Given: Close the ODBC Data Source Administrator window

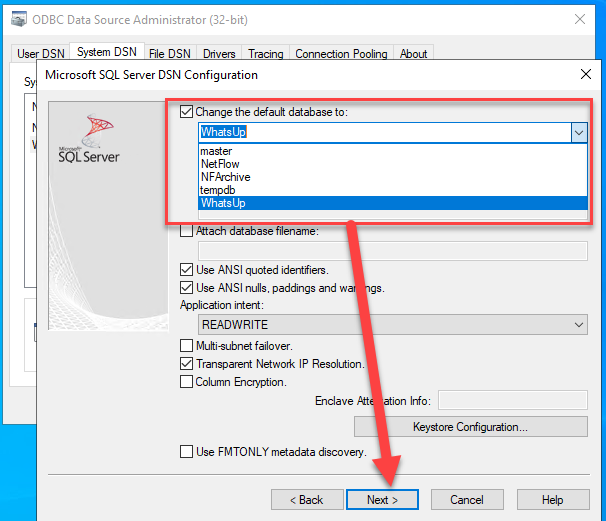Looking at the screenshot, I should click(x=580, y=19).
